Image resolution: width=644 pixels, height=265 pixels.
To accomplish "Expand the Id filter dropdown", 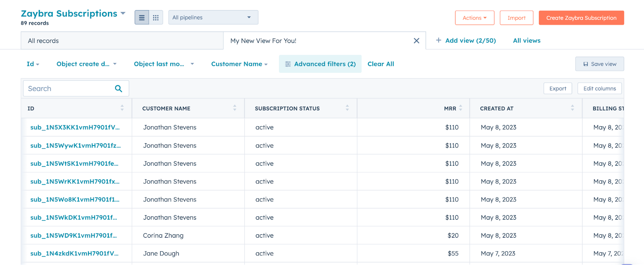I will click(33, 64).
